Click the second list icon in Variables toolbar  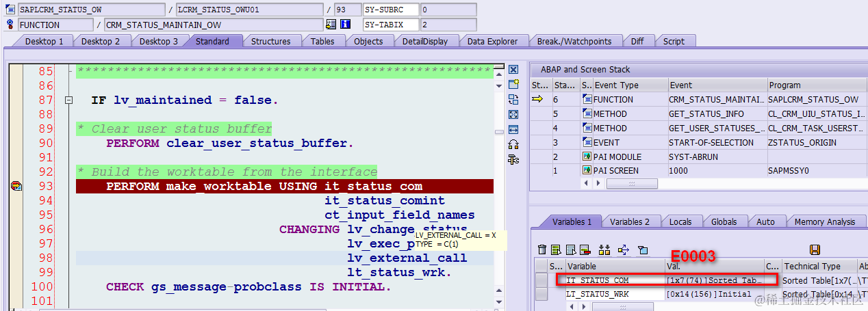570,249
